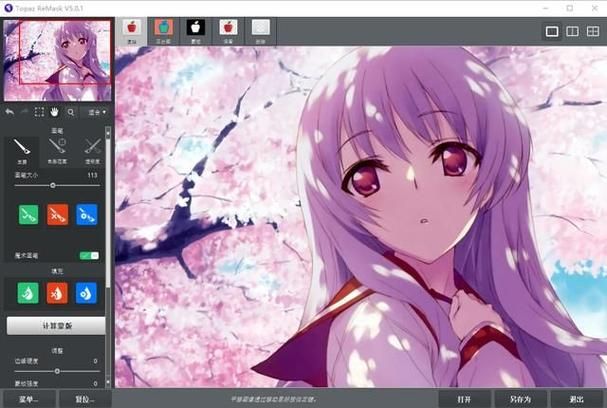The image size is (607, 408).
Task: Switch to the trimap view tab
Action: [162, 29]
